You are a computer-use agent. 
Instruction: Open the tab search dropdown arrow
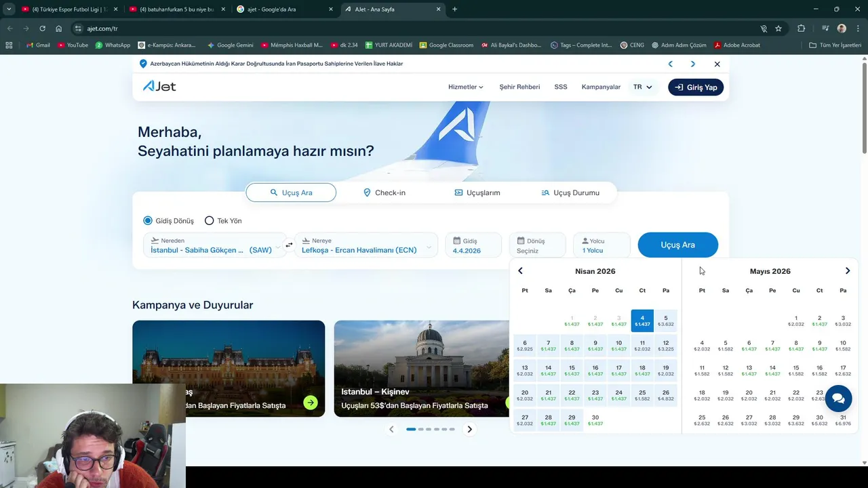click(x=9, y=9)
